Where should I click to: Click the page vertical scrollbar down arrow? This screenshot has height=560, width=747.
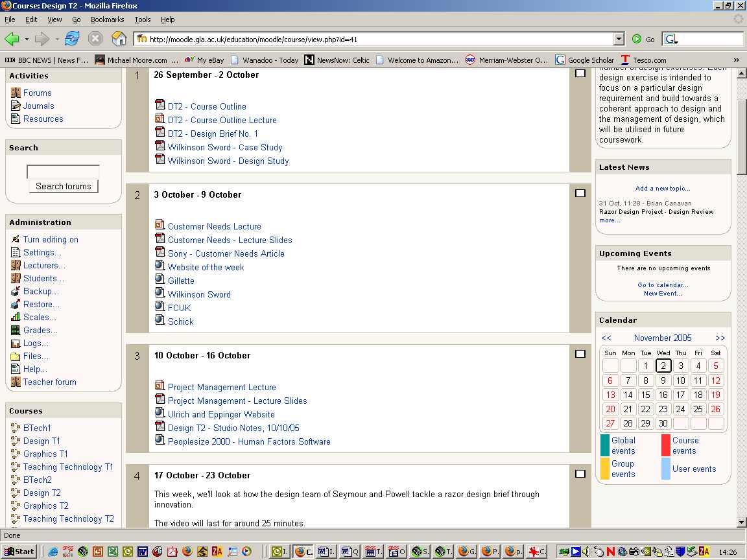point(741,522)
